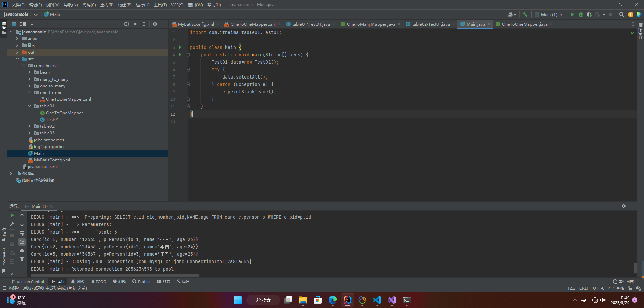Viewport: 644px width, 308px height.
Task: Open the user account icon in toolbar
Action: click(x=512, y=14)
